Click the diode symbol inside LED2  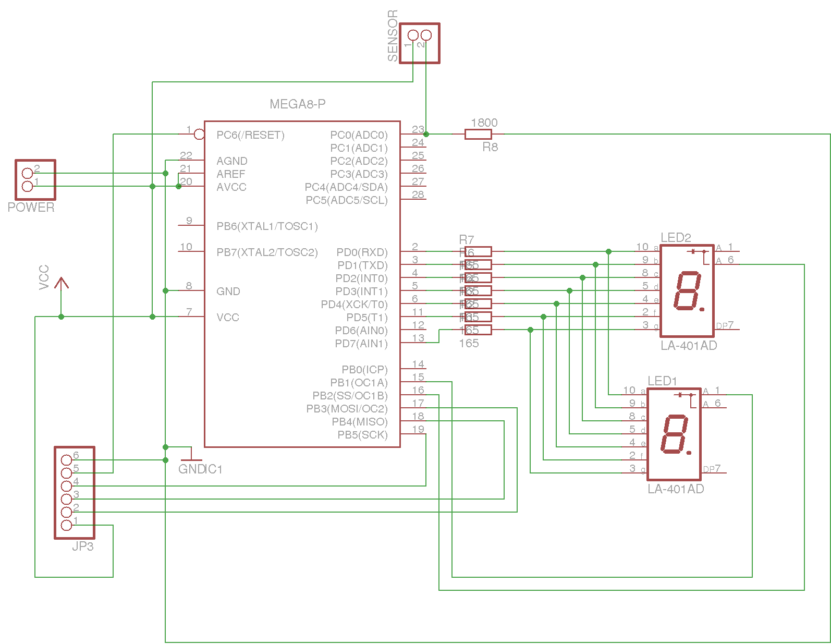(693, 252)
